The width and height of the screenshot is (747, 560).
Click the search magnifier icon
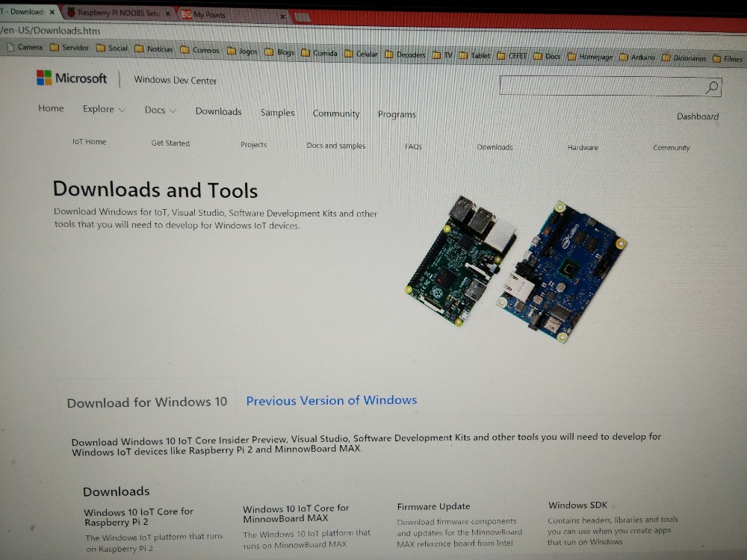point(712,87)
